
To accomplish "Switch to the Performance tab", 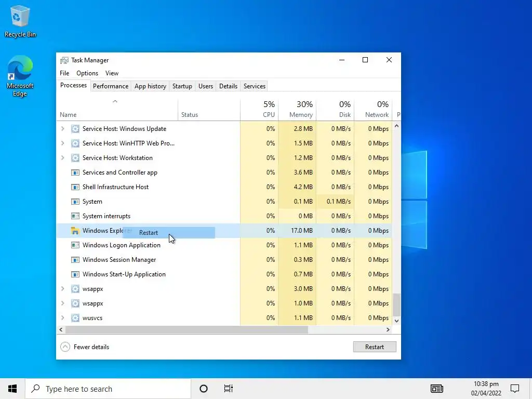I will click(111, 86).
